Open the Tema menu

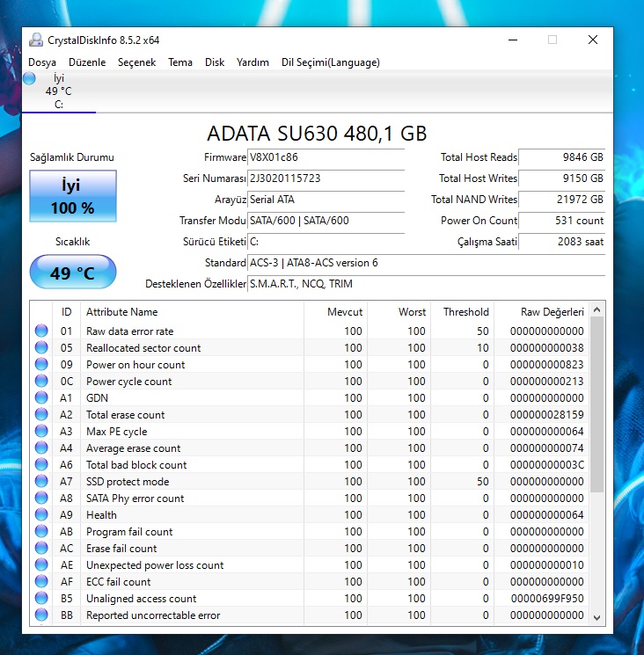180,62
